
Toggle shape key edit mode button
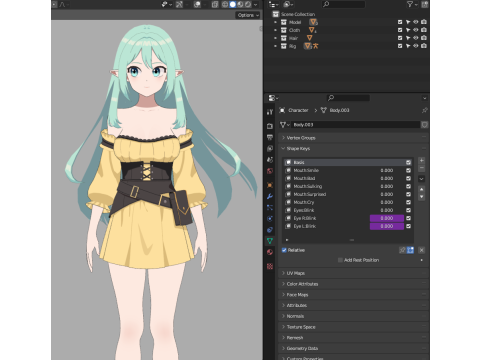[x=410, y=250]
